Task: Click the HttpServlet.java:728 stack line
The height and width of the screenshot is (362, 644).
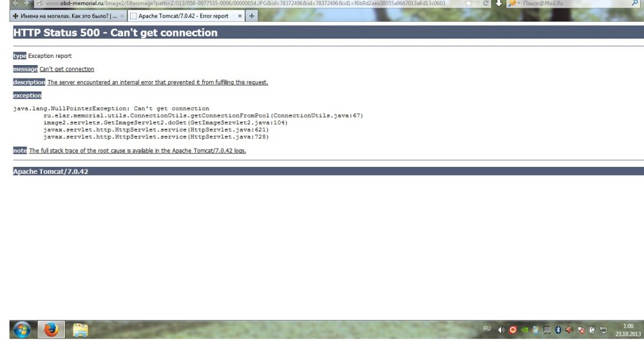Action: [x=156, y=137]
